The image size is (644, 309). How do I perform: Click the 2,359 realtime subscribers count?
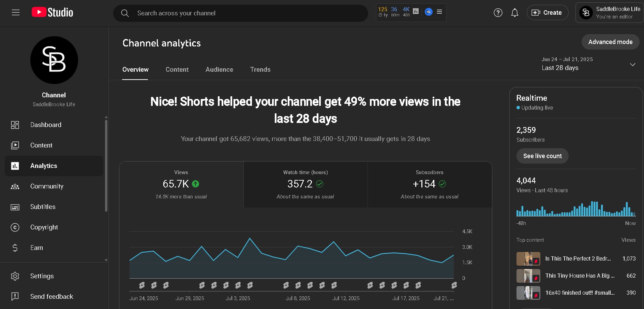coord(526,130)
